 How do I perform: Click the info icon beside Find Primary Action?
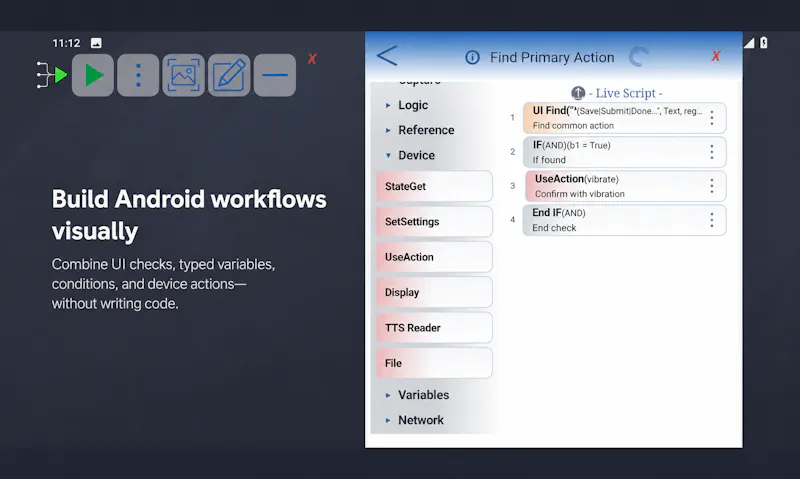click(472, 57)
